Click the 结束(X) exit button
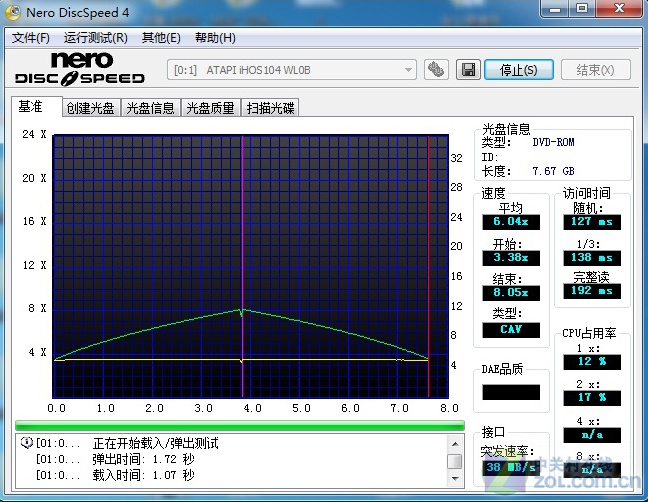Screen dimensions: 648x502 click(596, 69)
